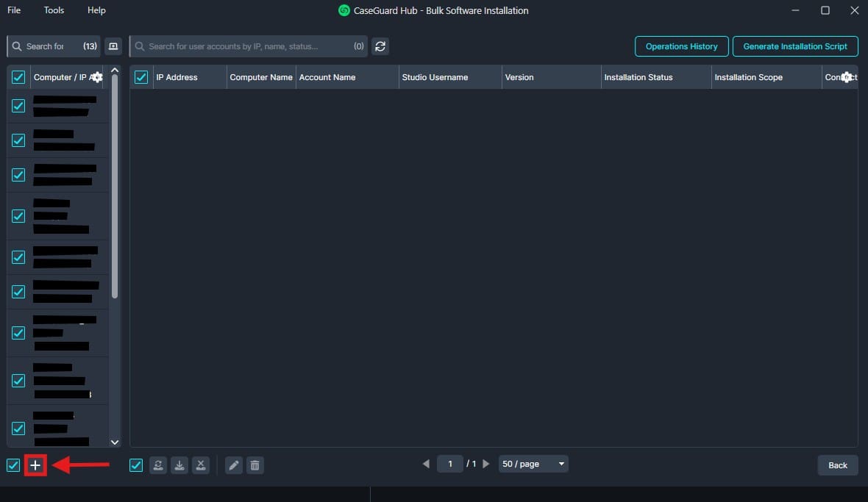The image size is (868, 502).
Task: Click the download install icon in the bottom toolbar
Action: click(179, 465)
